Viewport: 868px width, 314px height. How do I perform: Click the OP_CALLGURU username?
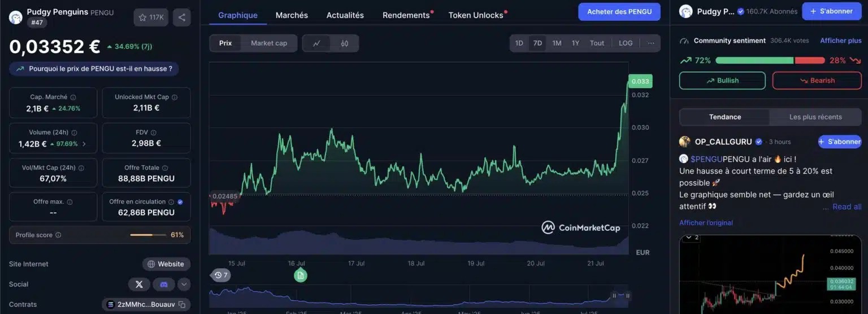click(723, 141)
